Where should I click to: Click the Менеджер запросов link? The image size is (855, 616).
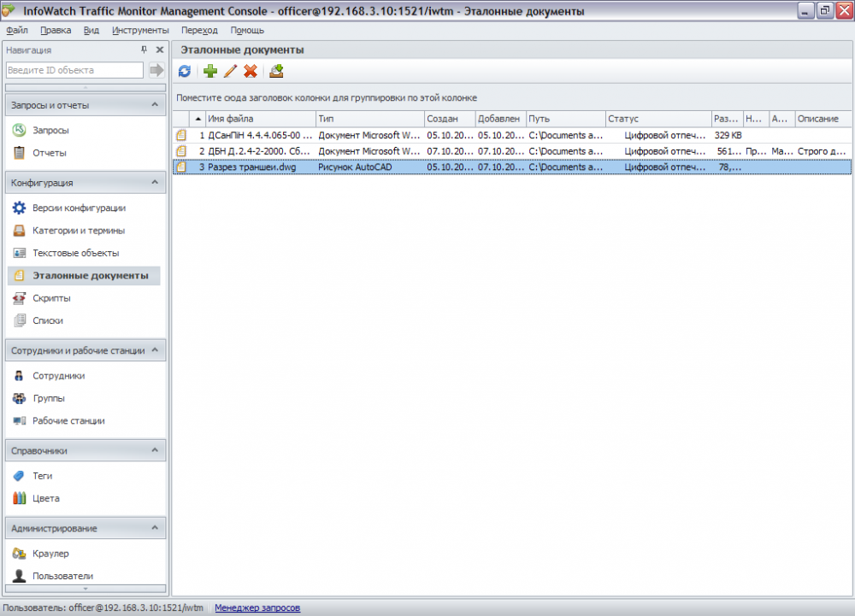click(x=257, y=607)
